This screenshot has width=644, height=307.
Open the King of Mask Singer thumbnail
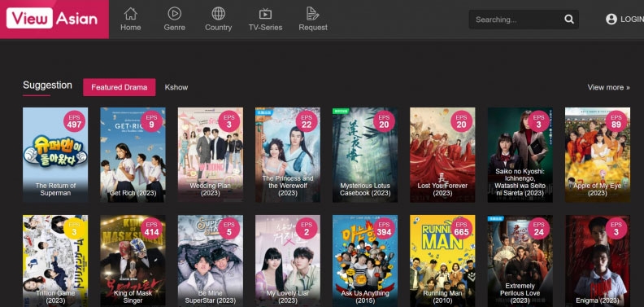point(133,261)
